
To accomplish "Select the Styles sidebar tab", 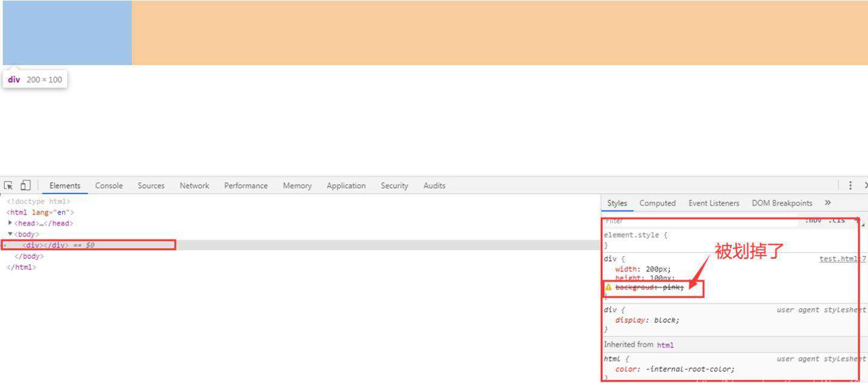I will point(617,203).
